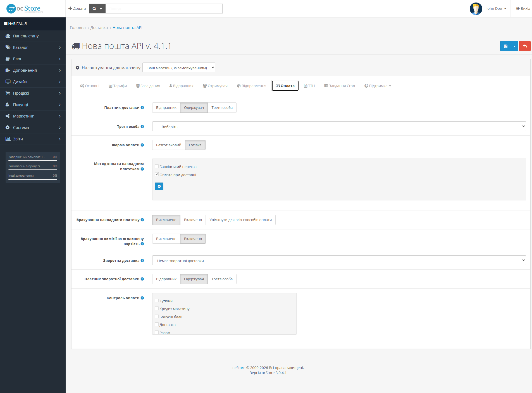Click the ocStore footer link
Screen dimensions: 532x393
coord(239,368)
